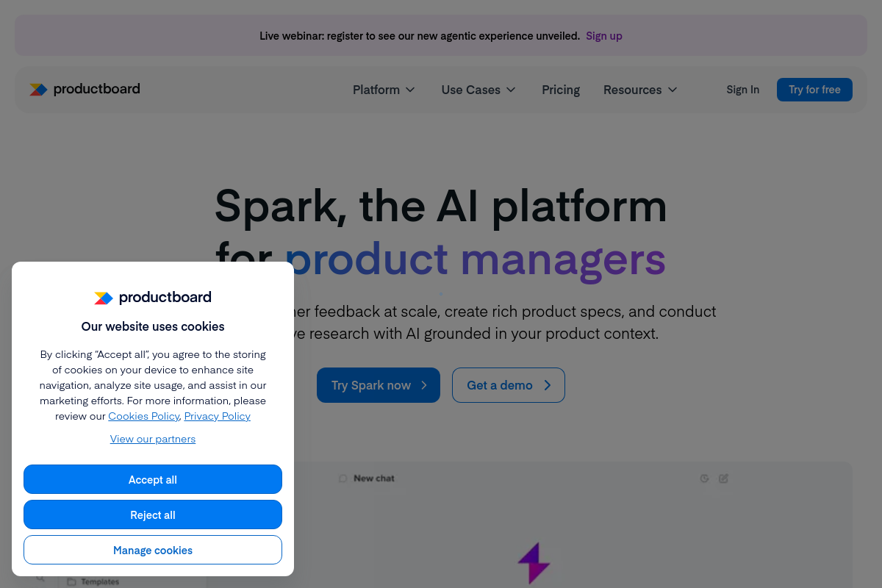Viewport: 882px width, 588px height.
Task: Click the Productboard logo in cookie dialog
Action: pos(153,297)
